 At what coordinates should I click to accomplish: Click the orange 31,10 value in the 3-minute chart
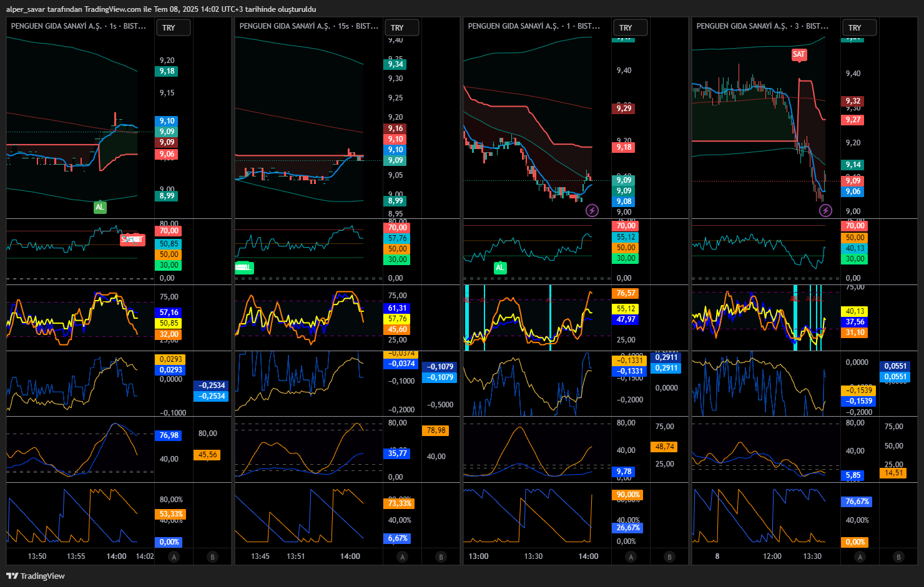point(855,332)
